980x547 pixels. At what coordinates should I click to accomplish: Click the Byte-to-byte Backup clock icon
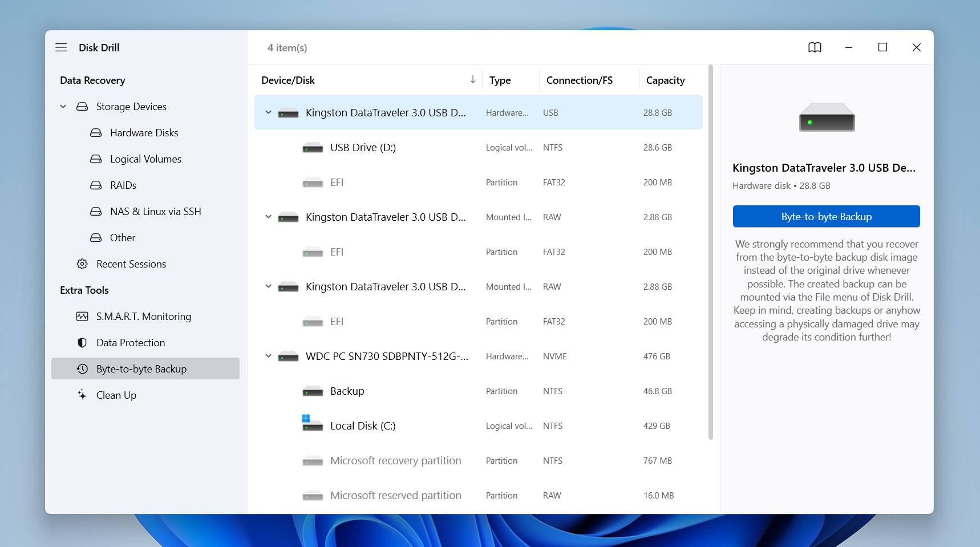(82, 369)
